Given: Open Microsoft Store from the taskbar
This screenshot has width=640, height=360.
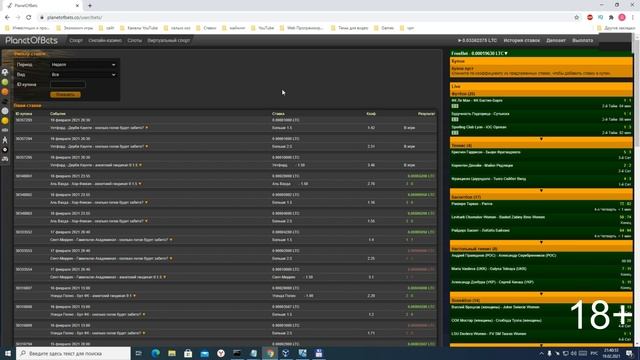Looking at the screenshot, I should 188,353.
